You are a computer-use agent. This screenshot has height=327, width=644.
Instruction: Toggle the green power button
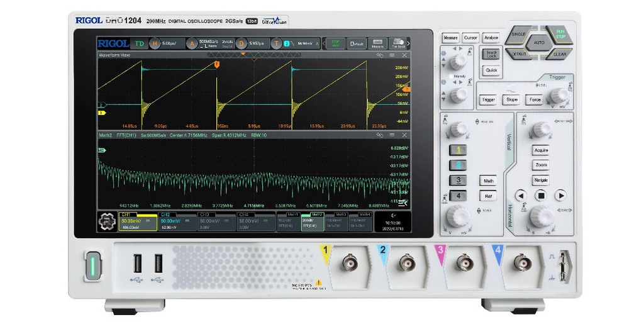(x=93, y=266)
